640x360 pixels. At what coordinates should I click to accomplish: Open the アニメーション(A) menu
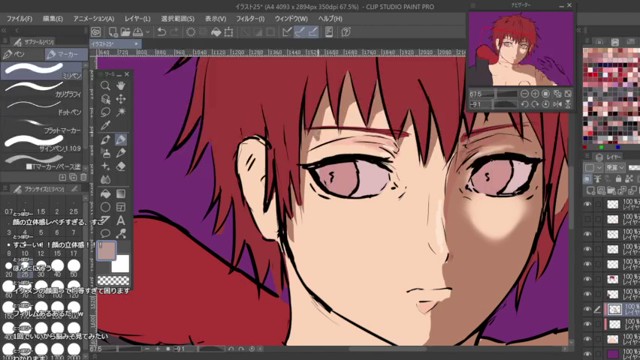pyautogui.click(x=94, y=19)
